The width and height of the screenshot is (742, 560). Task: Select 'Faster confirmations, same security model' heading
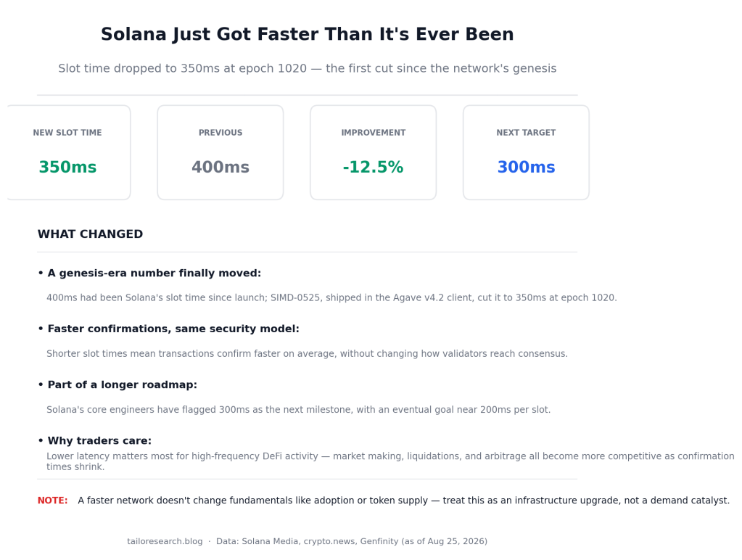168,329
